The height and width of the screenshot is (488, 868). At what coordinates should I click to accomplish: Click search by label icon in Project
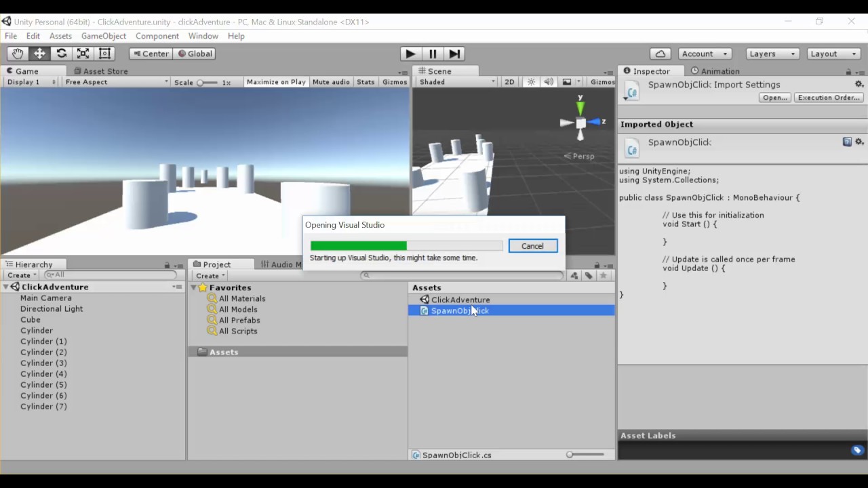(x=589, y=275)
